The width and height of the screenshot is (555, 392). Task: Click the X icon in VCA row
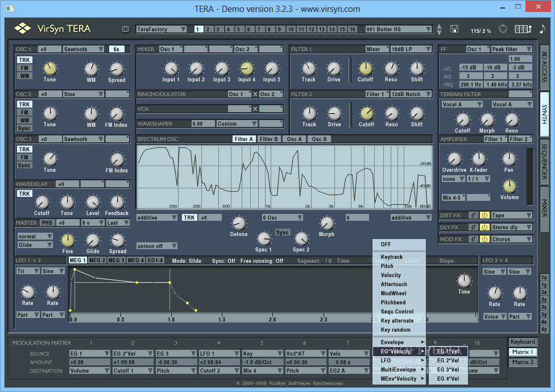click(x=255, y=109)
